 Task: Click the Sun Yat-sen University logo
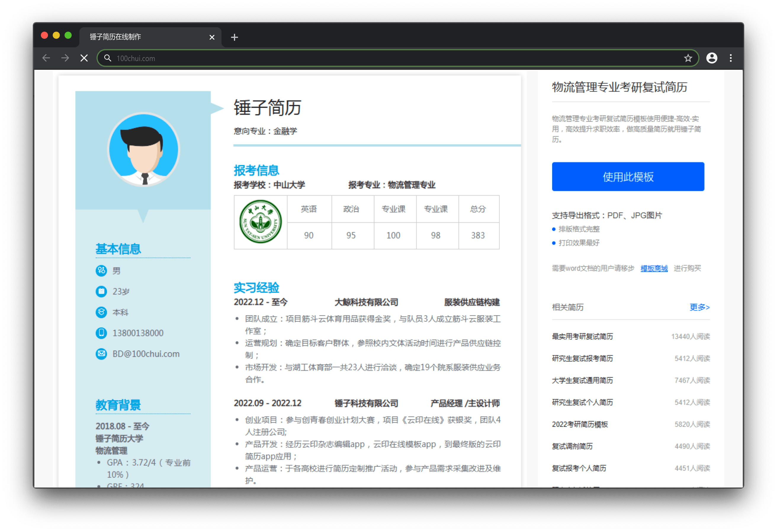tap(261, 222)
